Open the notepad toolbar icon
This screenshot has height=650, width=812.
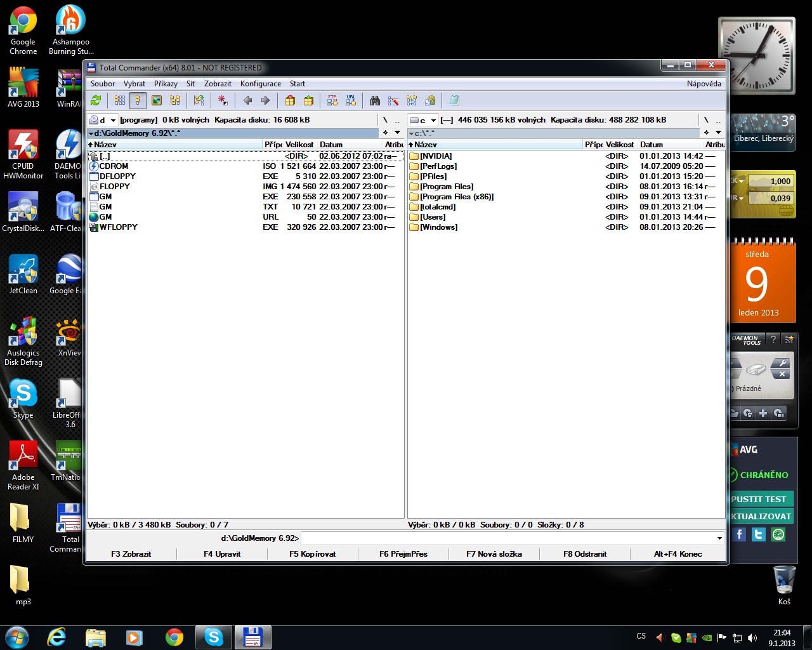click(454, 100)
